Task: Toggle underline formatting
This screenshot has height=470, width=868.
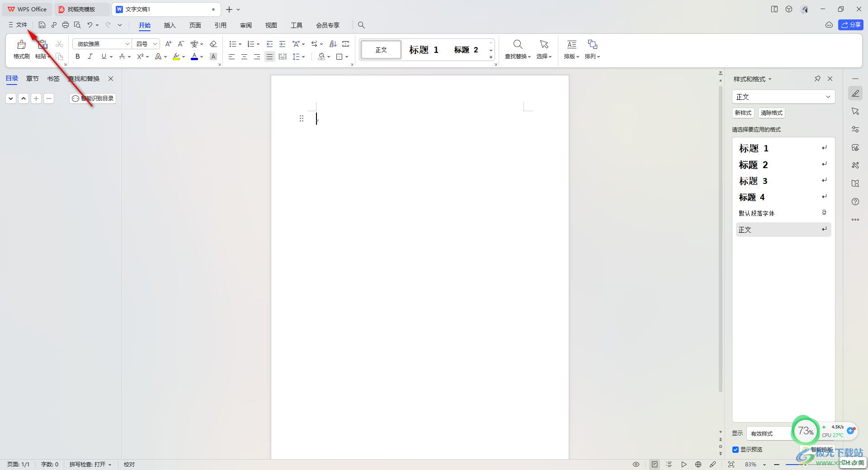Action: coord(104,56)
